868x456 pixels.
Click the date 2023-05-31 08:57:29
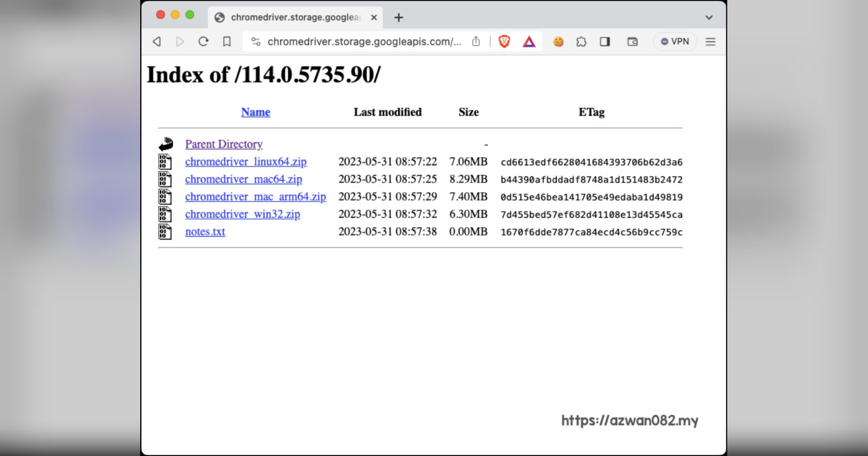(388, 197)
